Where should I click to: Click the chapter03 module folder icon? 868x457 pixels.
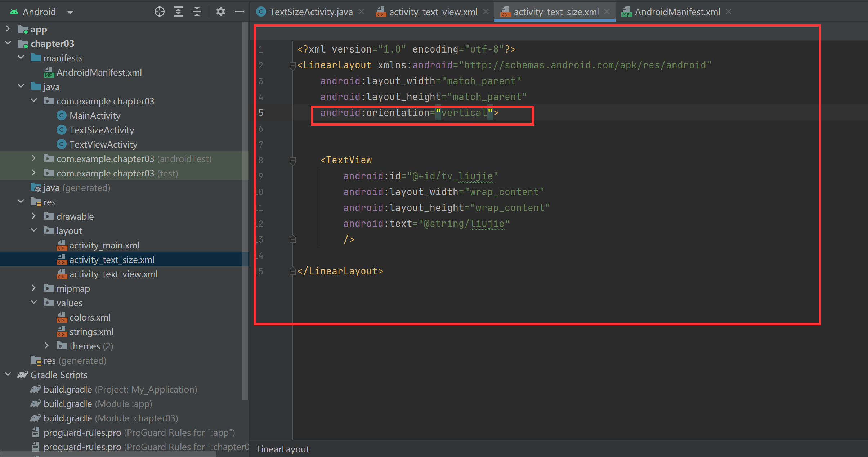click(23, 44)
